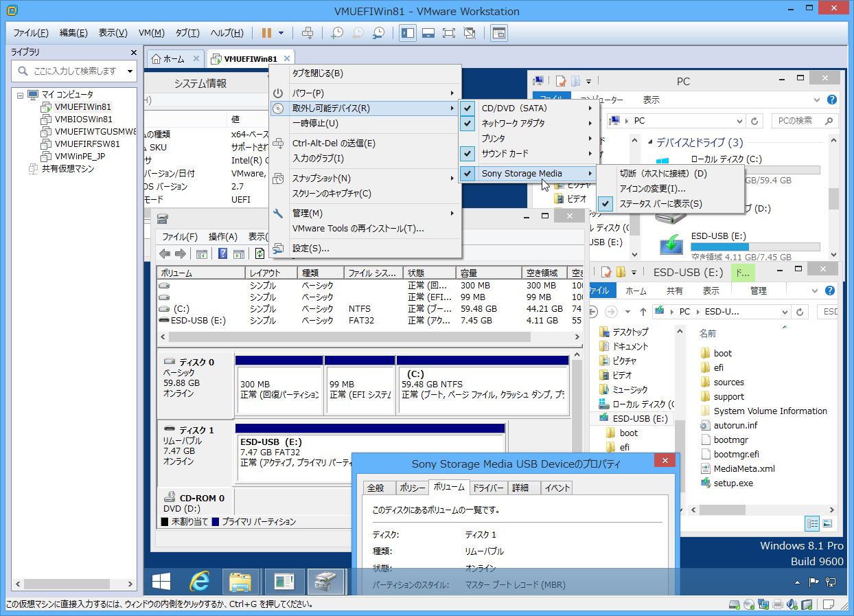Viewport: 854px width, 616px height.
Task: Open File Explorer from the guest taskbar
Action: (x=240, y=582)
